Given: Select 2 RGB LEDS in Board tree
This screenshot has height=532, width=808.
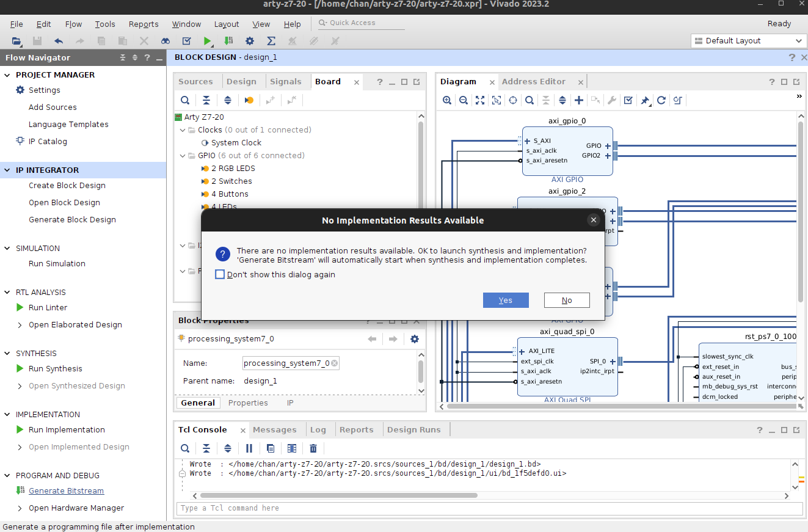Looking at the screenshot, I should [233, 169].
